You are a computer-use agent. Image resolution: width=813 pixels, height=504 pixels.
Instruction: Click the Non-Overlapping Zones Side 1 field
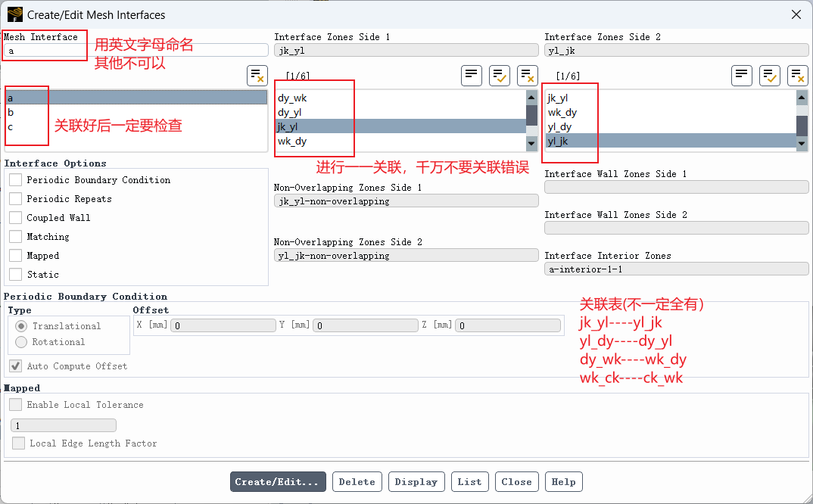pos(406,201)
